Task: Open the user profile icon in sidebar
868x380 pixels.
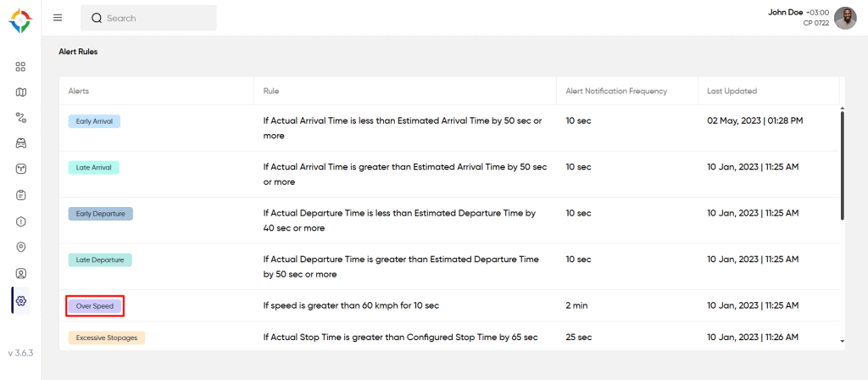Action: [x=21, y=274]
